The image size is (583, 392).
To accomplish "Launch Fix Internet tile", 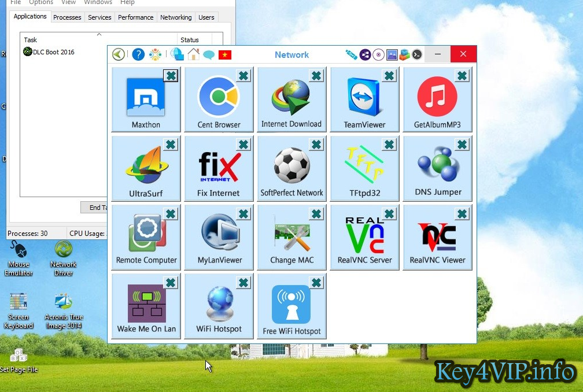I will pos(219,168).
